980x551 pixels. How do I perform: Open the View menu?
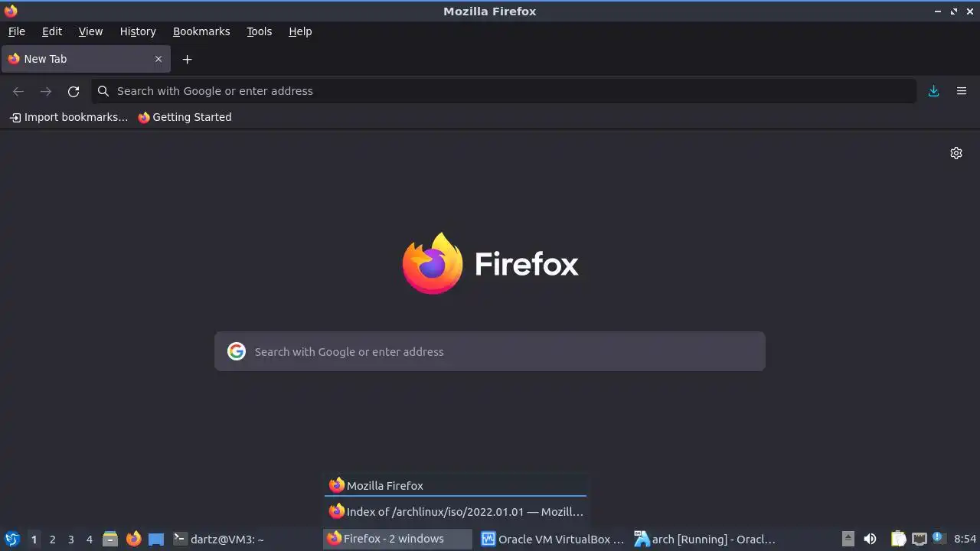coord(90,31)
